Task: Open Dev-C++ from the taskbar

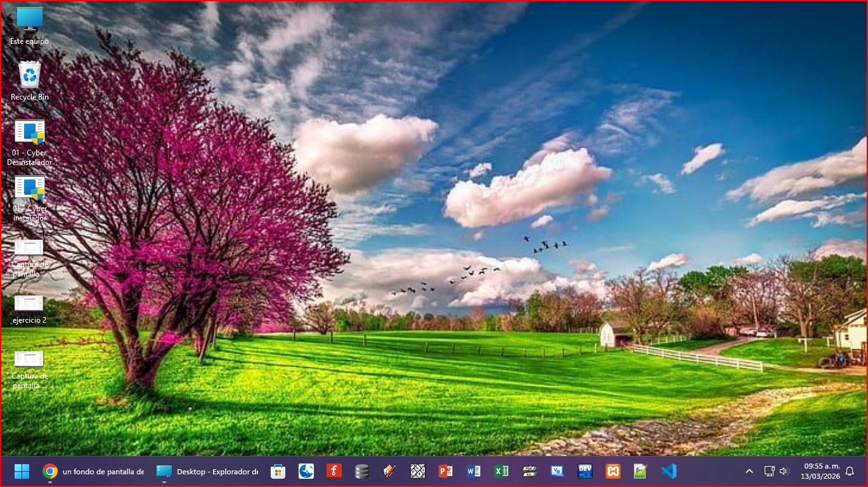Action: coord(585,471)
